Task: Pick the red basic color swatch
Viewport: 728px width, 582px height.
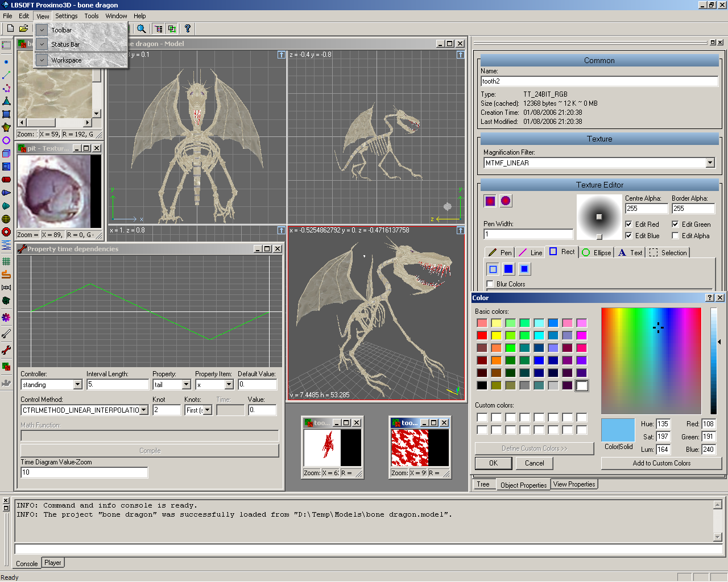Action: coord(482,335)
